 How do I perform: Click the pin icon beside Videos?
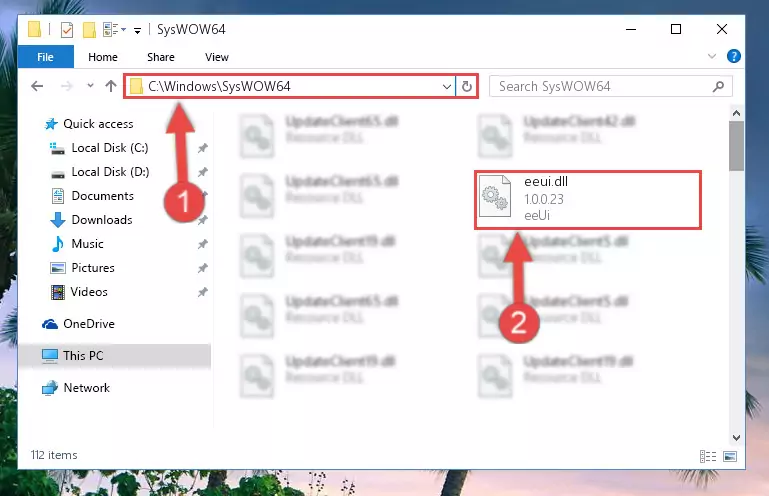click(203, 292)
